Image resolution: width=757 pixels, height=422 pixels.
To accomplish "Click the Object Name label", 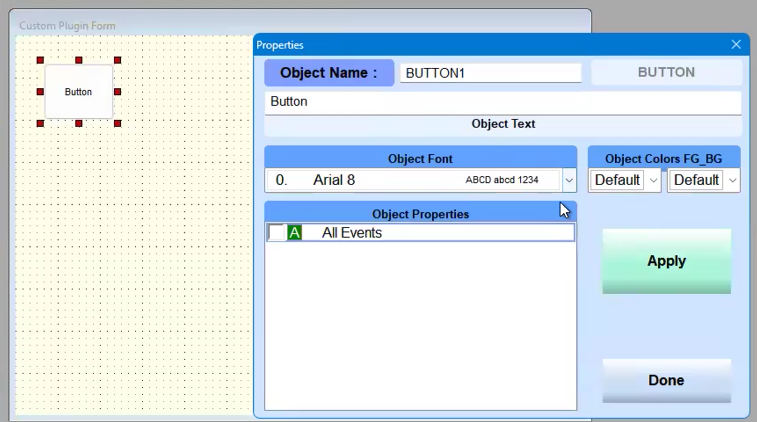I will point(329,73).
